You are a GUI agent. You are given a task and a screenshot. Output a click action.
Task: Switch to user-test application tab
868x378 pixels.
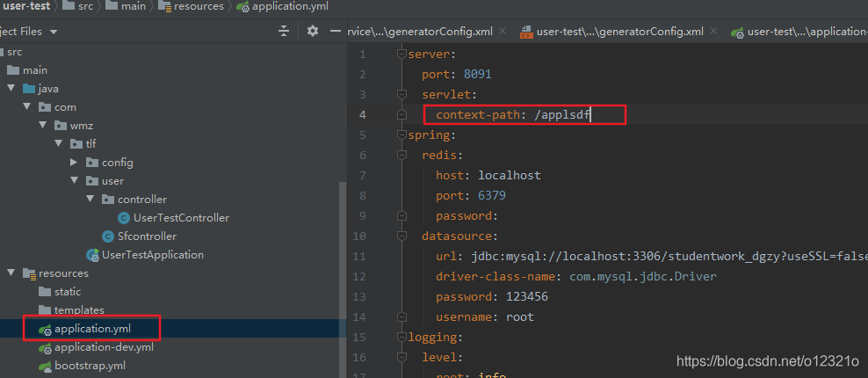coord(799,32)
